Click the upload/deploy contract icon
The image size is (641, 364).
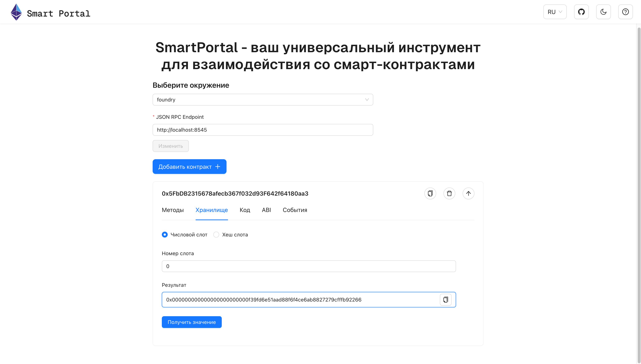coord(468,193)
